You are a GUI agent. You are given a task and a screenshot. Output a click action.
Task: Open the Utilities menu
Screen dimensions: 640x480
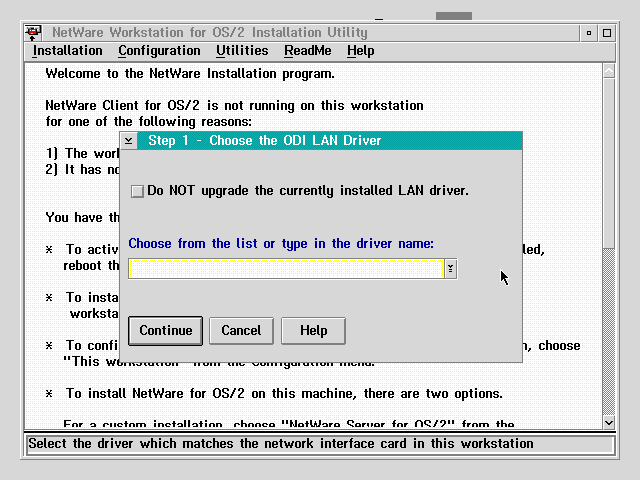click(x=242, y=51)
